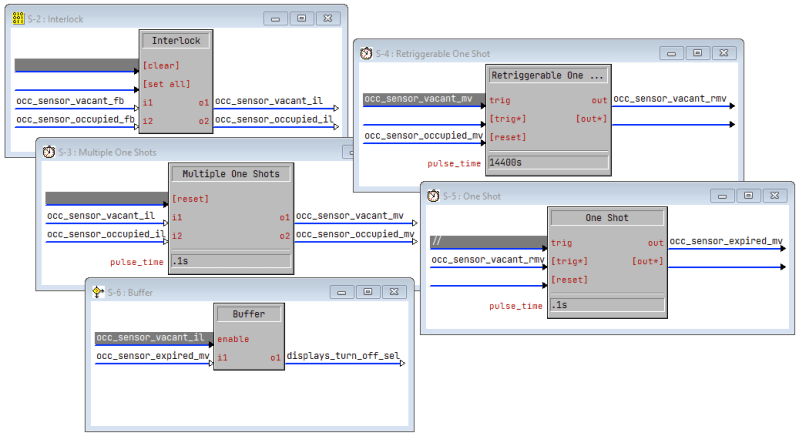Select the Buffer symbol header
799x436 pixels.
click(x=248, y=314)
